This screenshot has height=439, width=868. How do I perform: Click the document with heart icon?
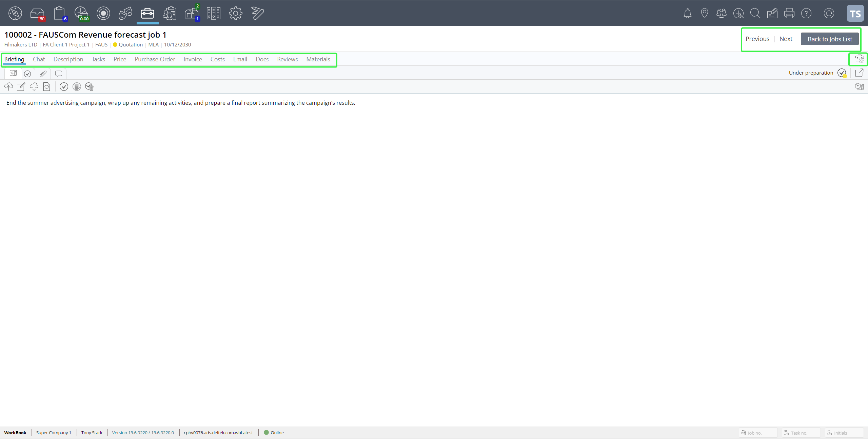(47, 87)
